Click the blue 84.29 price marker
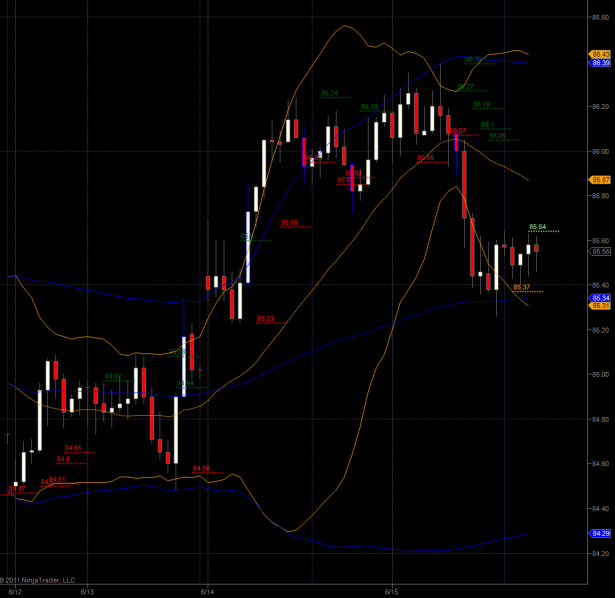615x598 pixels. click(x=600, y=534)
